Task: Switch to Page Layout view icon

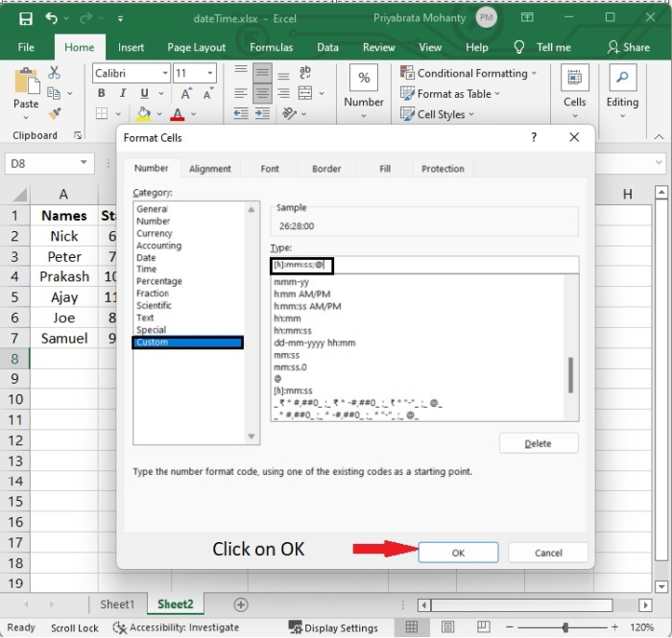Action: 447,627
